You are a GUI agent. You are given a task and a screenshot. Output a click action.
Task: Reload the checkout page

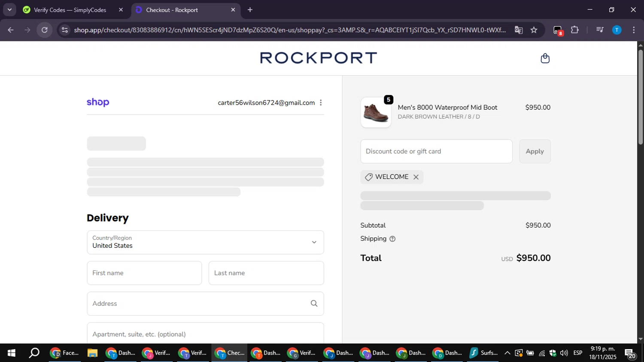point(45,30)
